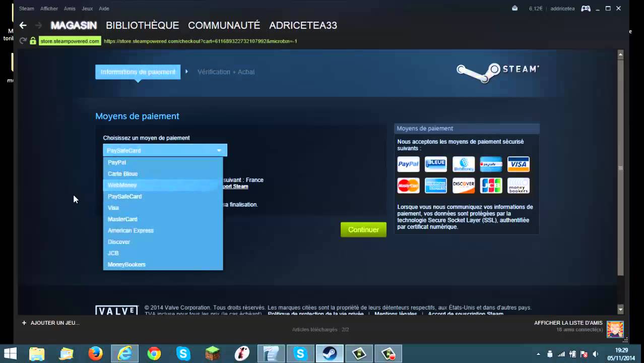
Task: Open the Aide menu
Action: [x=104, y=9]
